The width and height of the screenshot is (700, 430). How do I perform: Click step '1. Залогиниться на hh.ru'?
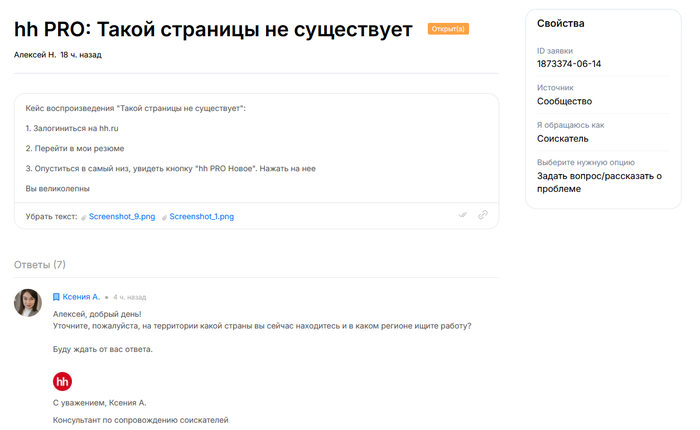click(x=72, y=129)
